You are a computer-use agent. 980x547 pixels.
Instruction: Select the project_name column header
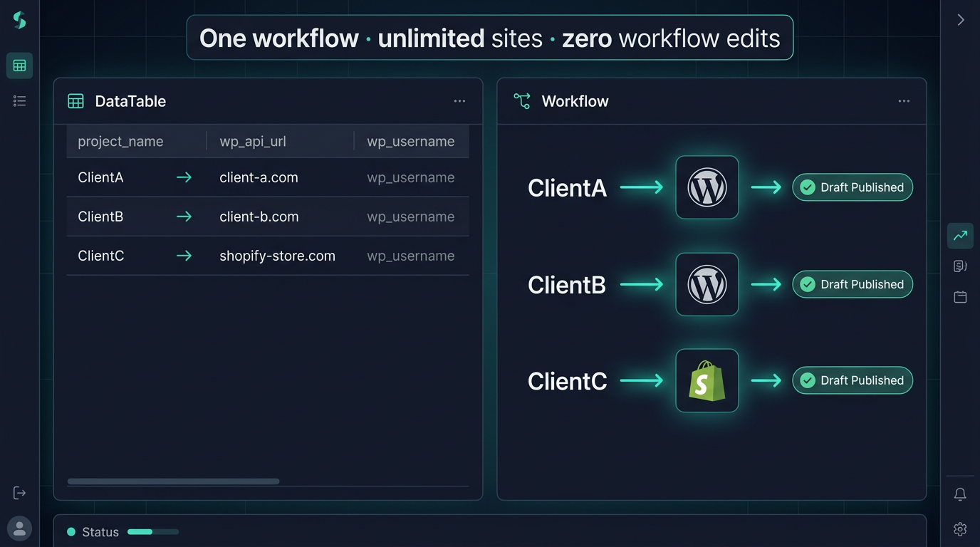(120, 141)
